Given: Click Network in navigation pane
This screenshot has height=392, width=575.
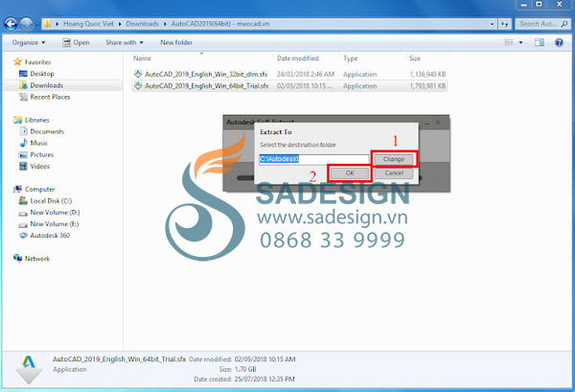Looking at the screenshot, I should (37, 259).
